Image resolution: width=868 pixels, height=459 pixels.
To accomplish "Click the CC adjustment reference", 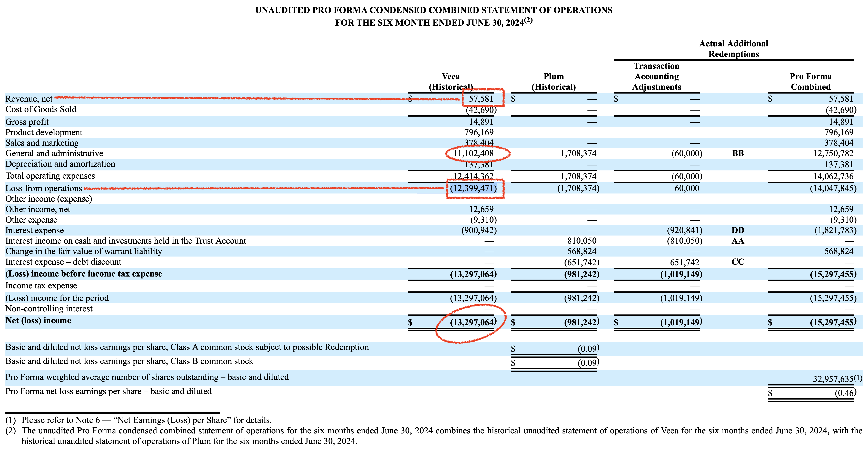I will 738,262.
